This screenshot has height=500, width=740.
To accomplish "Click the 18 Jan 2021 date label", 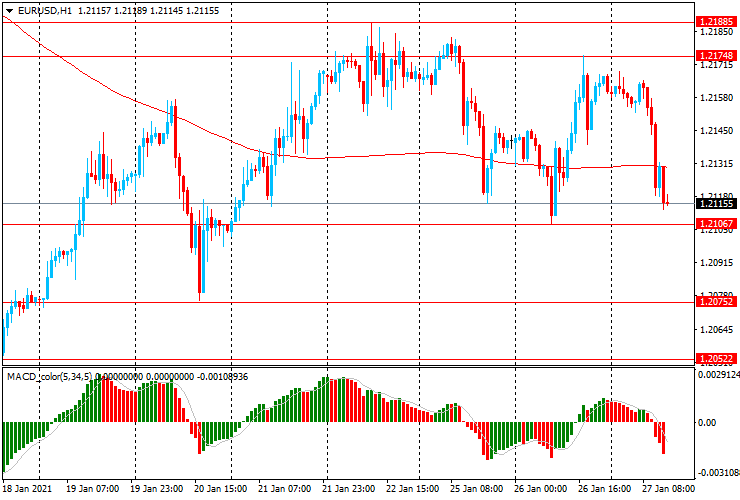I will point(26,489).
